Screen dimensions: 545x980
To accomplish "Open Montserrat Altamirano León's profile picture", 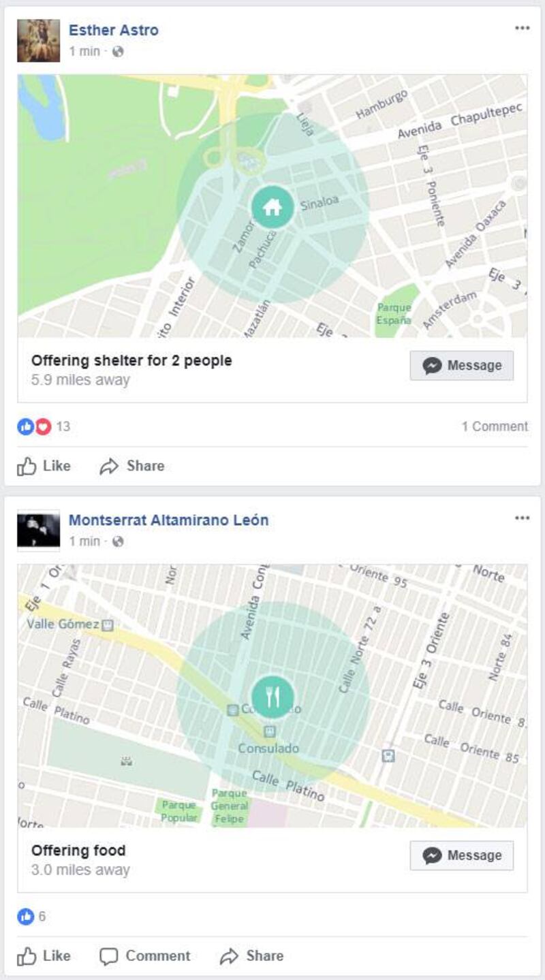I will coord(38,531).
